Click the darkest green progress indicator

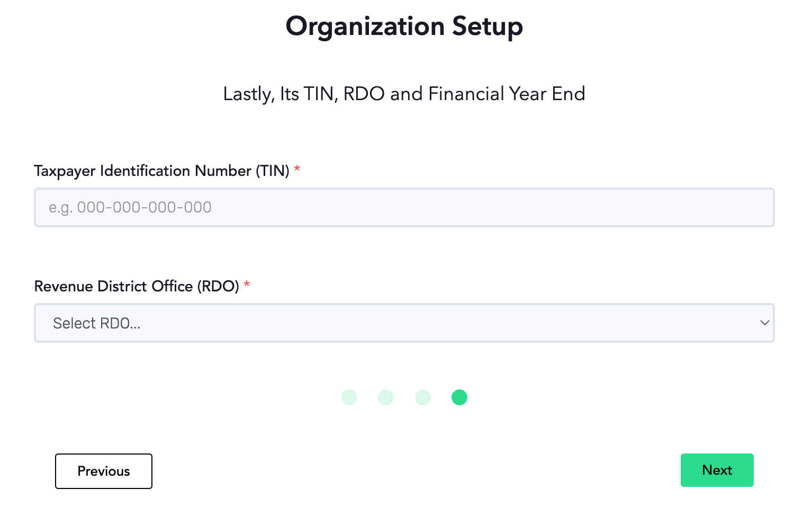(459, 397)
